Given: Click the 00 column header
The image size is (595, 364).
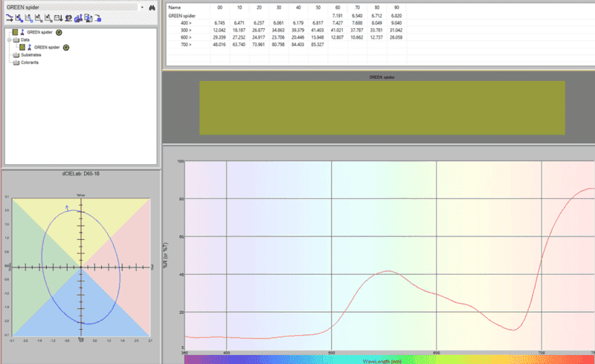Looking at the screenshot, I should pyautogui.click(x=219, y=7).
